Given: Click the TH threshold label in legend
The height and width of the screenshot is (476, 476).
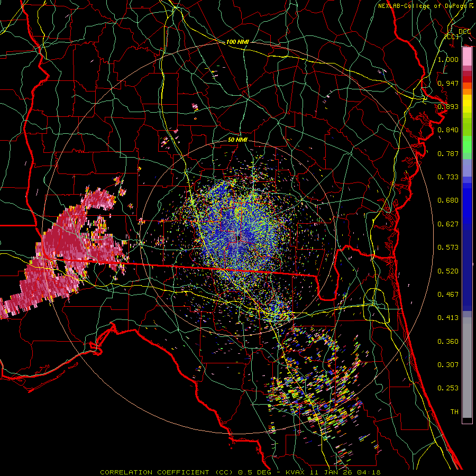Looking at the screenshot, I should coord(454,412).
